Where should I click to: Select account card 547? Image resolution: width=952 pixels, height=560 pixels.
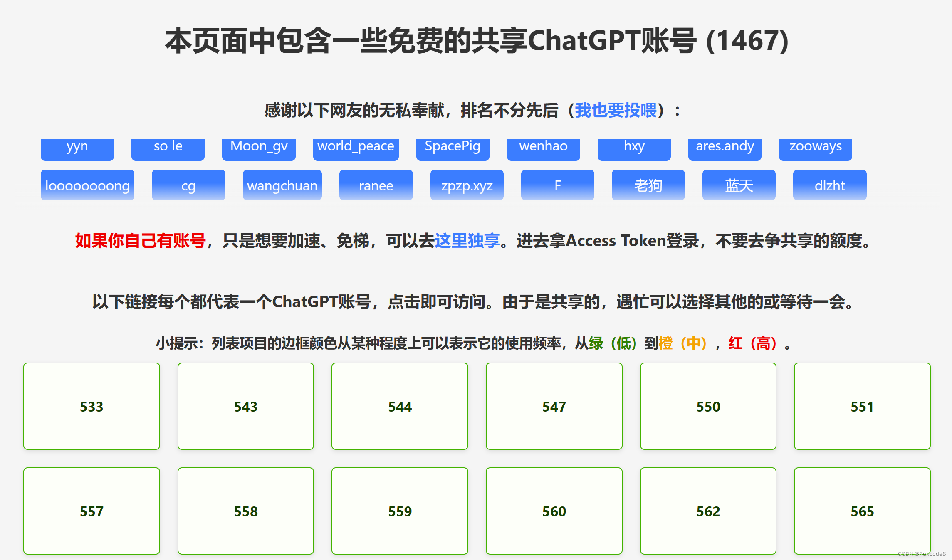(x=554, y=406)
